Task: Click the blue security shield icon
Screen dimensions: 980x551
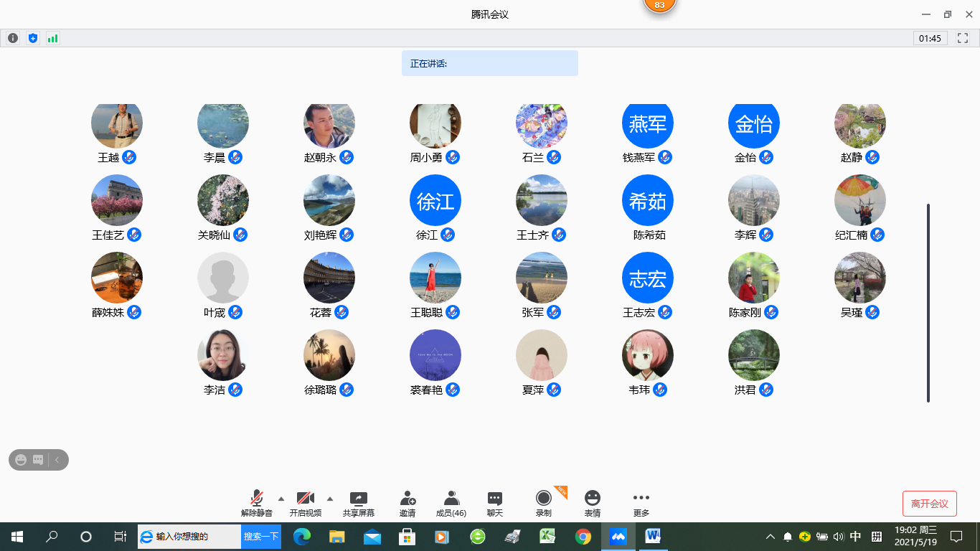Action: tap(32, 38)
